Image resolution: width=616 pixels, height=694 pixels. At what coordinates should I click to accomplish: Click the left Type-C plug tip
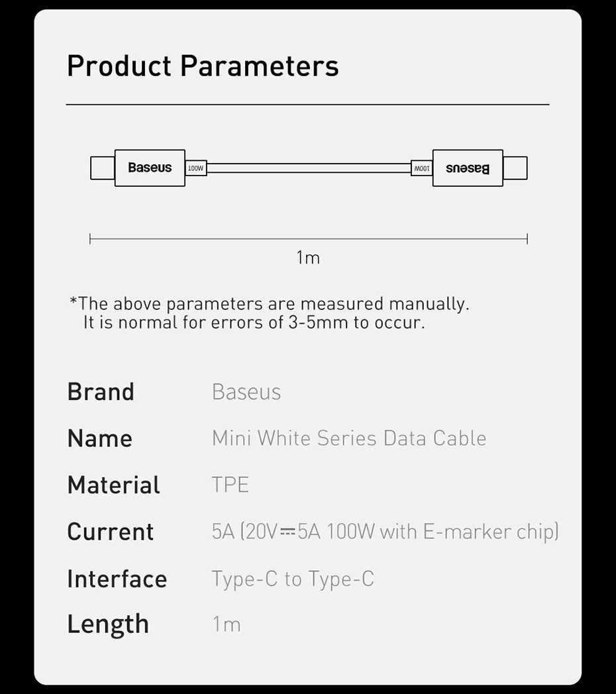[x=102, y=168]
